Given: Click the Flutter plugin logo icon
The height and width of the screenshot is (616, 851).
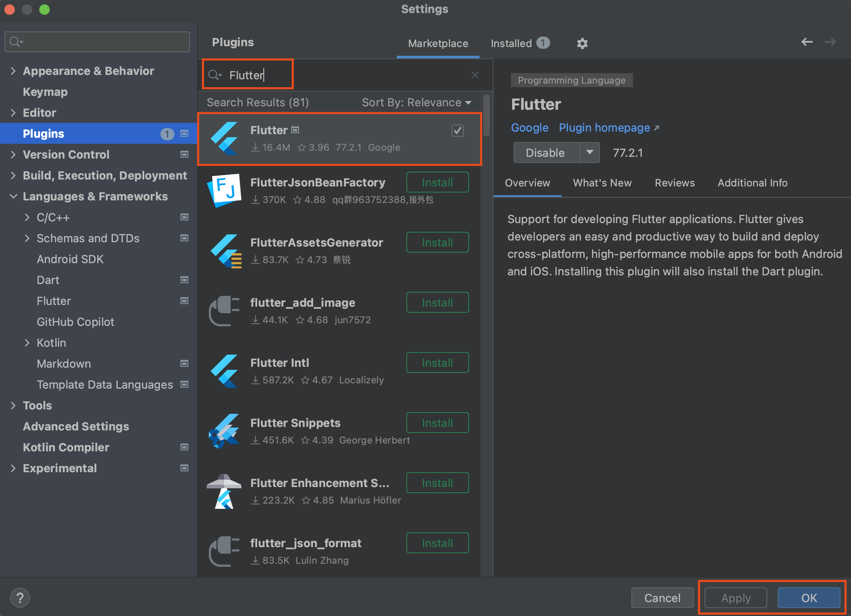Looking at the screenshot, I should click(x=225, y=139).
